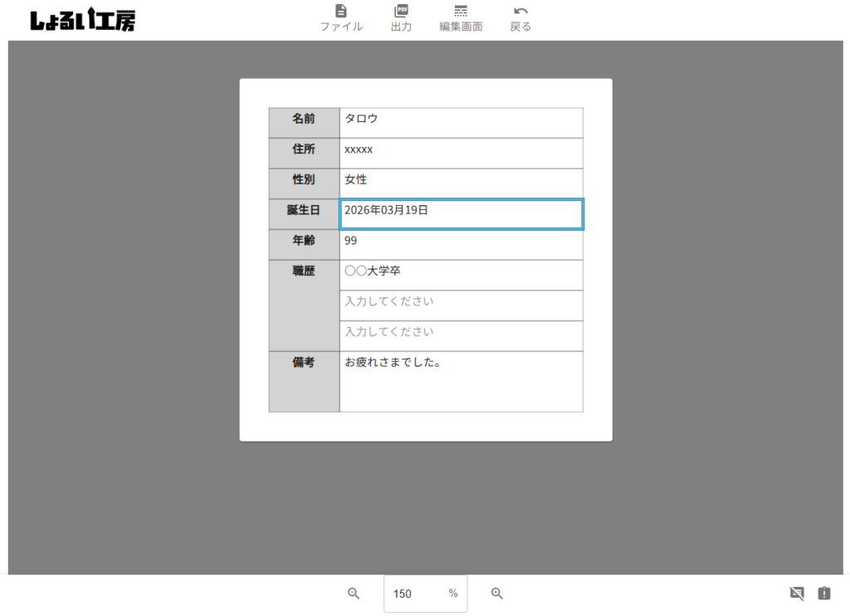The image size is (850, 616).
Task: Click the しょるい工房 logo
Action: tap(83, 21)
